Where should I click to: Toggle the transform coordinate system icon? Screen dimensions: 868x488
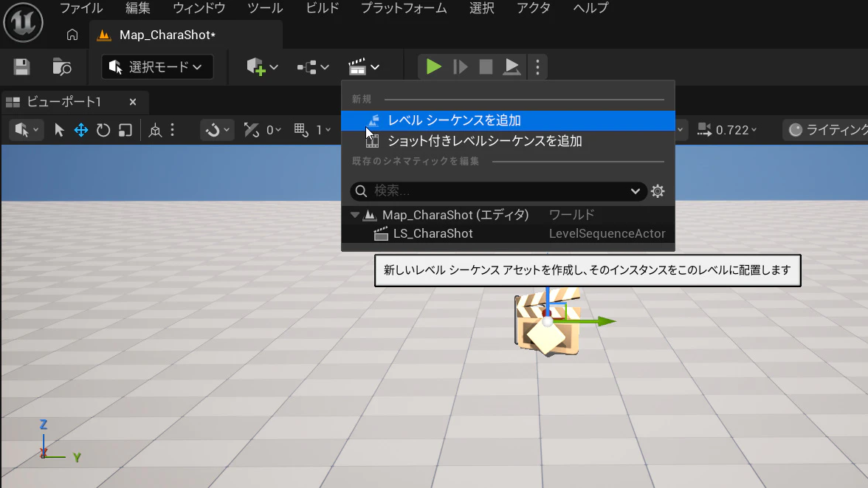[x=156, y=130]
